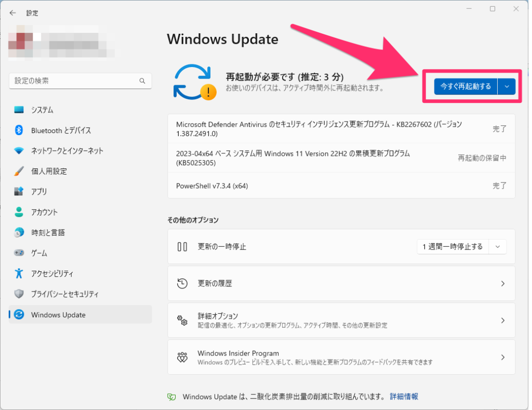Open the Windows Insider Program row
The image size is (532, 410).
pos(341,357)
